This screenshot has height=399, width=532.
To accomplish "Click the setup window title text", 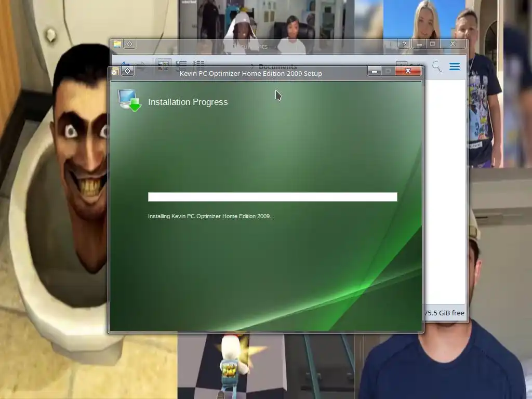I will [251, 73].
